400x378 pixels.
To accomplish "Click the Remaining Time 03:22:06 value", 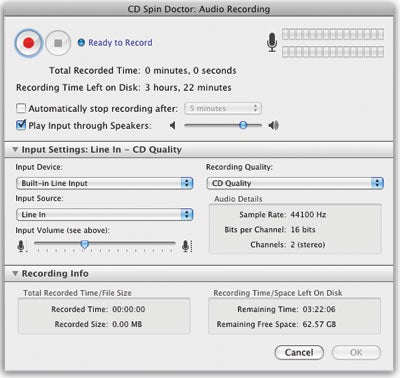I will pos(319,309).
